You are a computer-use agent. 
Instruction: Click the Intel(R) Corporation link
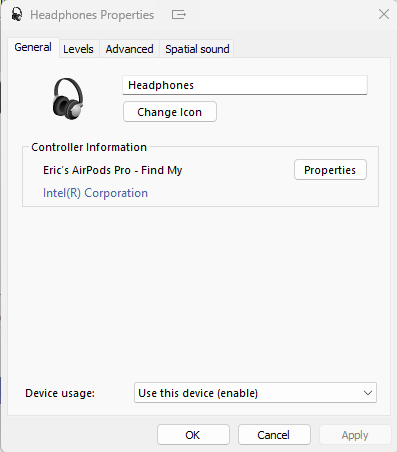[95, 193]
